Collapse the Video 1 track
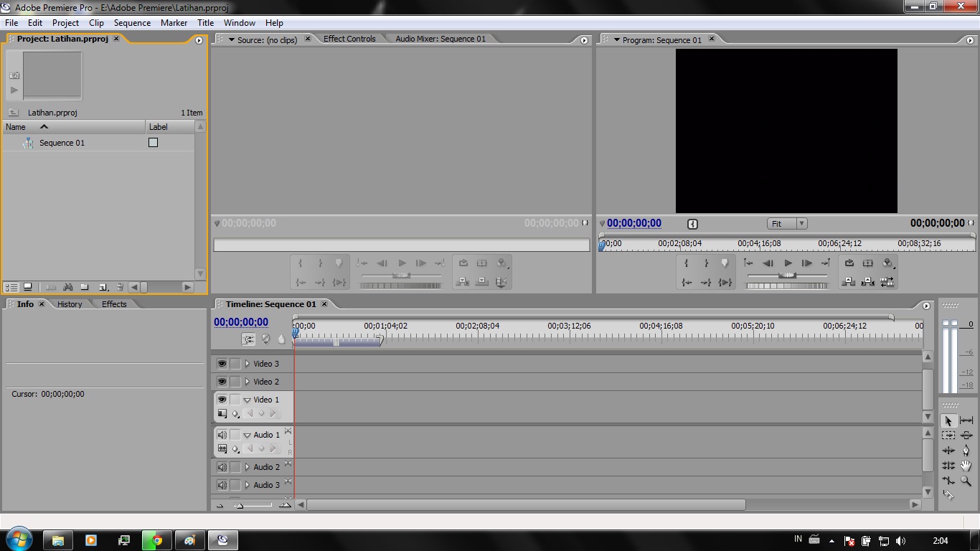Screen dimensions: 980x551 (x=247, y=400)
